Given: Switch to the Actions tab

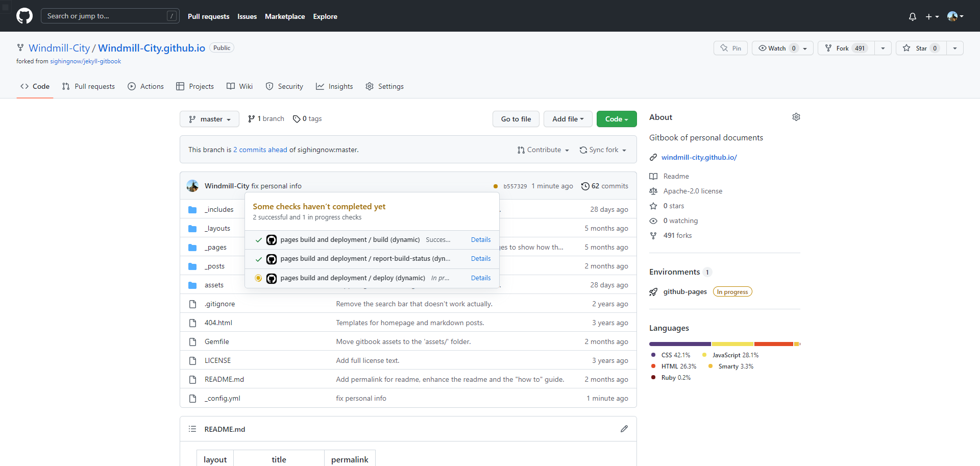Looking at the screenshot, I should coord(145,86).
